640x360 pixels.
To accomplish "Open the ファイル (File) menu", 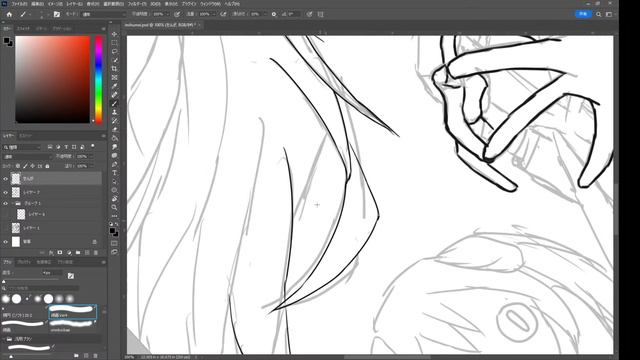I will tap(19, 4).
